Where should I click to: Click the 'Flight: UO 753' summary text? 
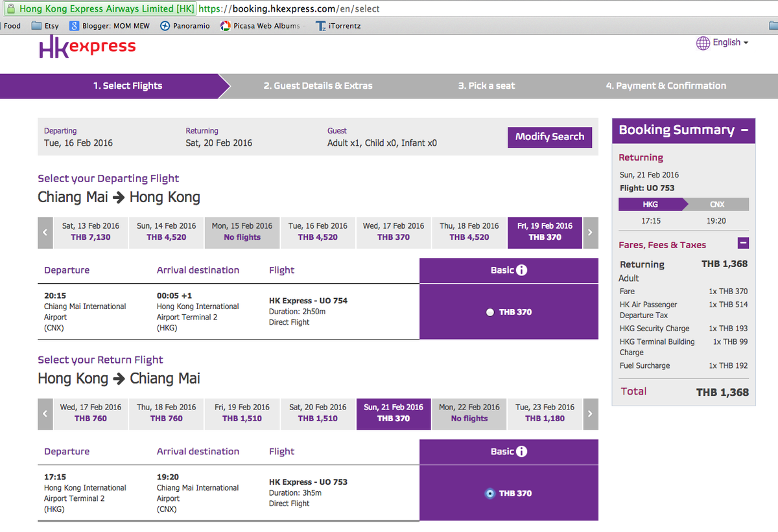click(x=647, y=189)
